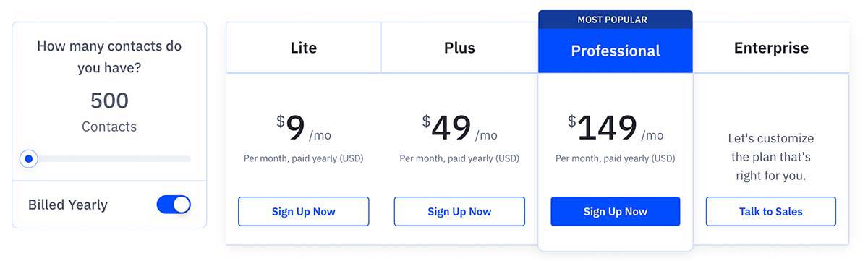Sign up for the Plus plan

459,212
